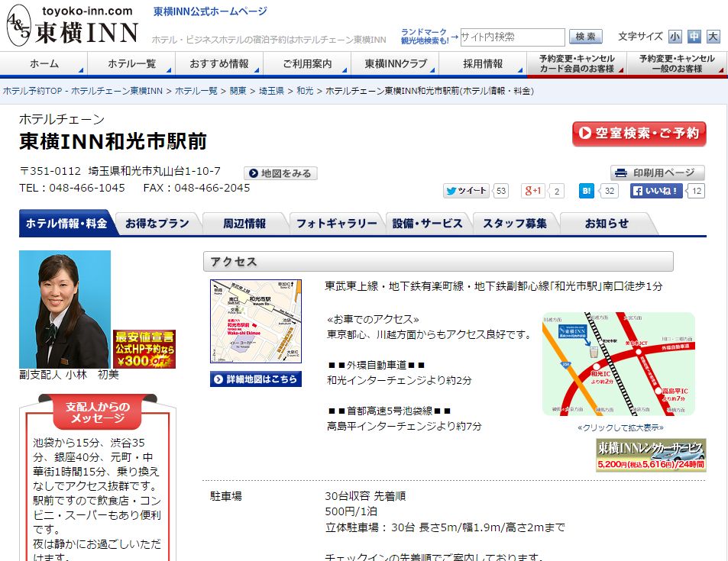
Task: Click the Google +1 count 2
Action: [x=557, y=191]
